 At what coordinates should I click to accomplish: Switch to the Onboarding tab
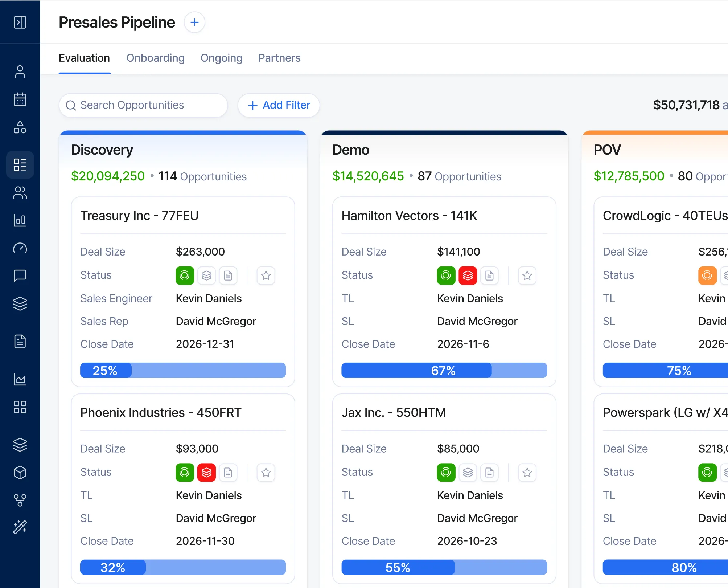pos(155,58)
